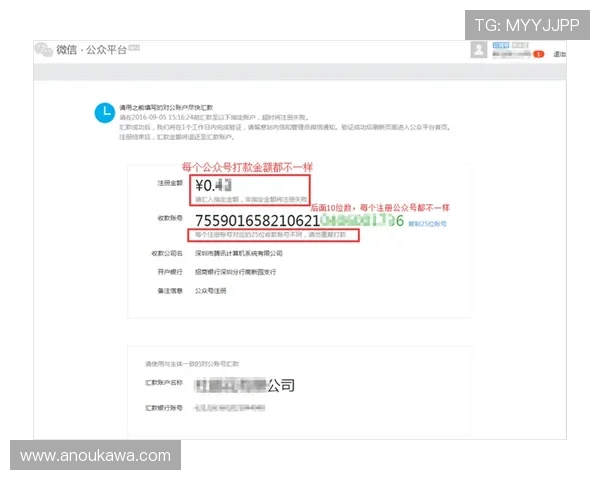This screenshot has height=480, width=600.
Task: Click the blue account-type badge near the avatar
Action: tap(501, 45)
